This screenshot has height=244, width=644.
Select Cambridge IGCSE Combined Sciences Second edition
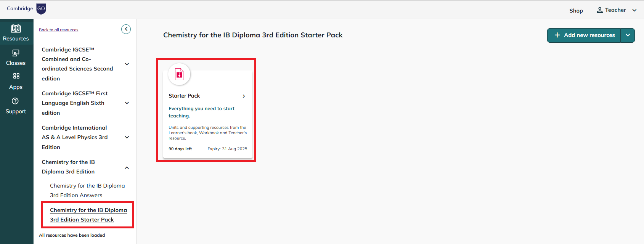[77, 64]
